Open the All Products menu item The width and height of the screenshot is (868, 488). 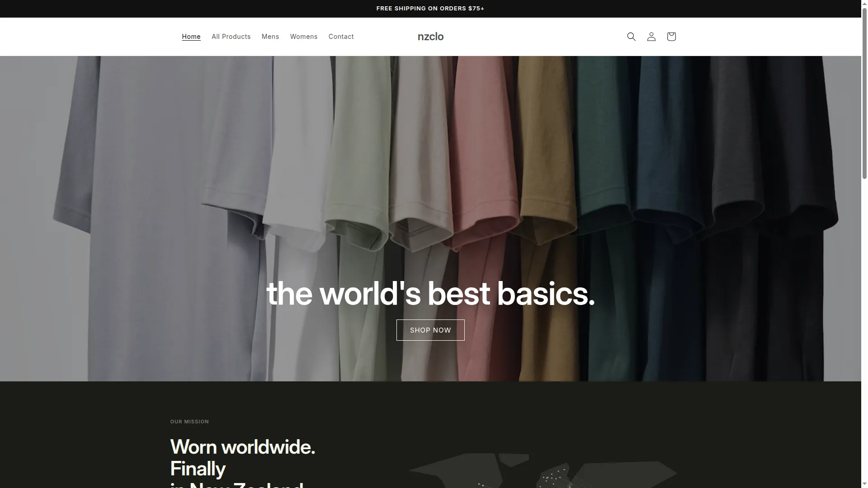coord(231,37)
